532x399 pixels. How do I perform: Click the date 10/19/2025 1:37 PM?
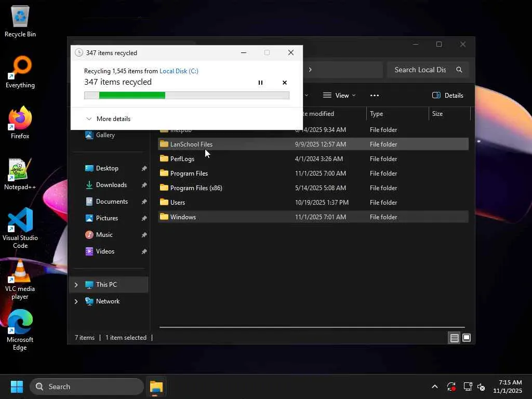tap(322, 203)
